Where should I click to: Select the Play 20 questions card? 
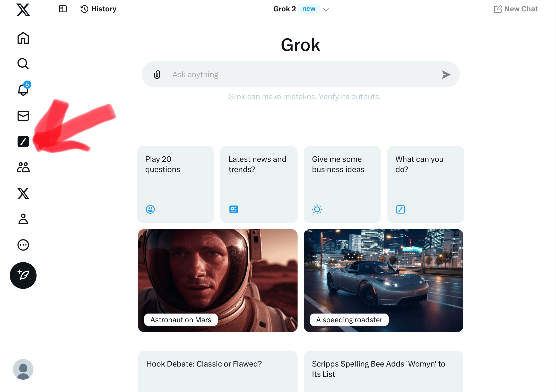pos(176,184)
